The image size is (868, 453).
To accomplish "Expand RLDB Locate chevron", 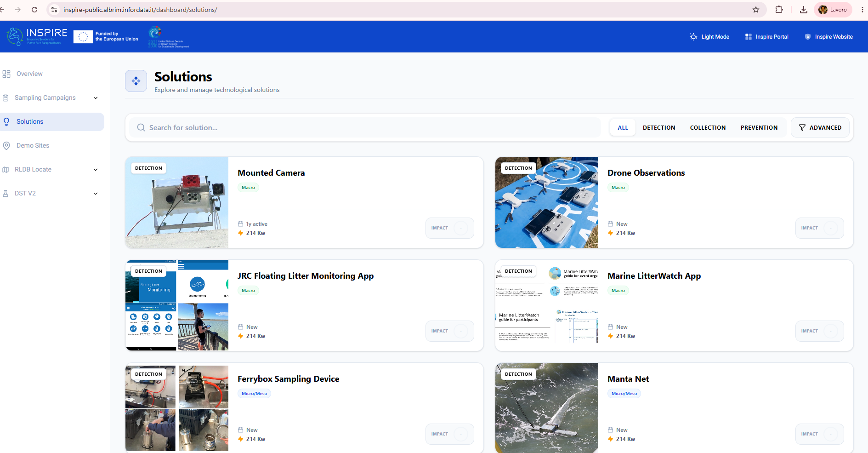I will click(96, 170).
